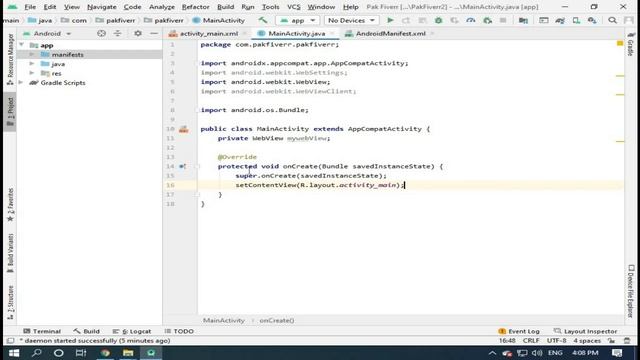This screenshot has height=360, width=640.
Task: Toggle the read-only lock icon in status bar
Action: click(x=611, y=341)
